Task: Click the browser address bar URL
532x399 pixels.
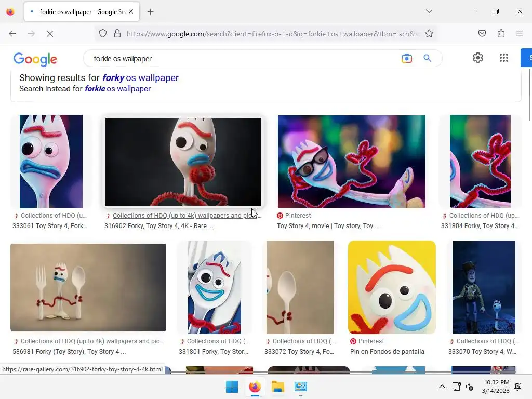Action: coord(272,34)
